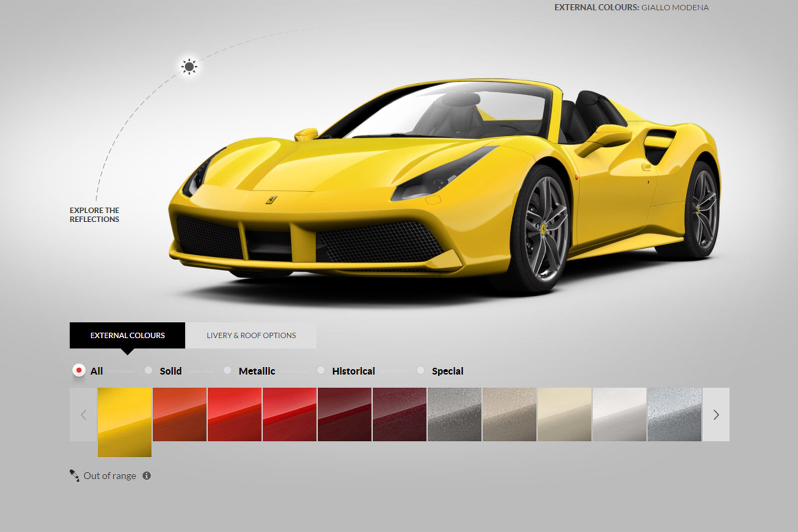Choose the white swatch
798x532 pixels.
(619, 414)
